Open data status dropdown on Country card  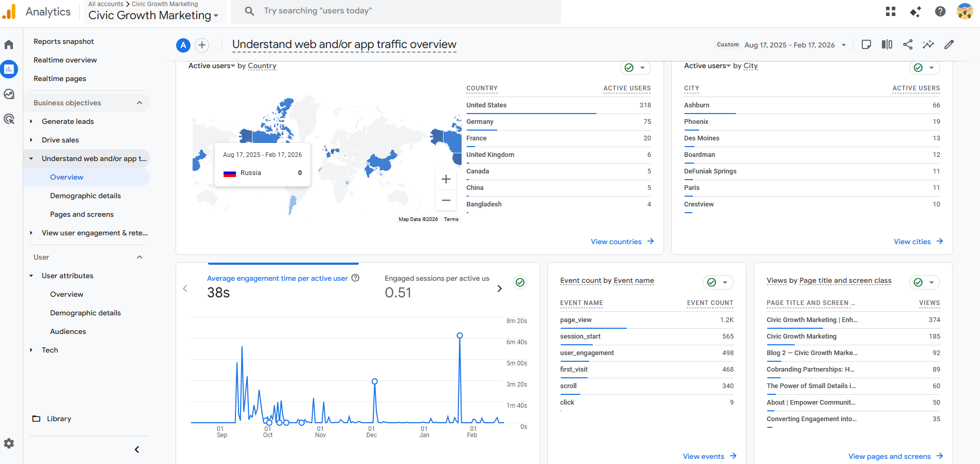point(636,68)
